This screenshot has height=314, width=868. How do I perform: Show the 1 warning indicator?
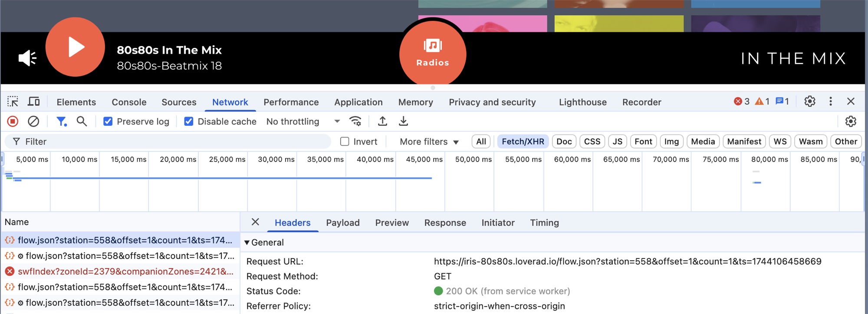click(x=762, y=101)
